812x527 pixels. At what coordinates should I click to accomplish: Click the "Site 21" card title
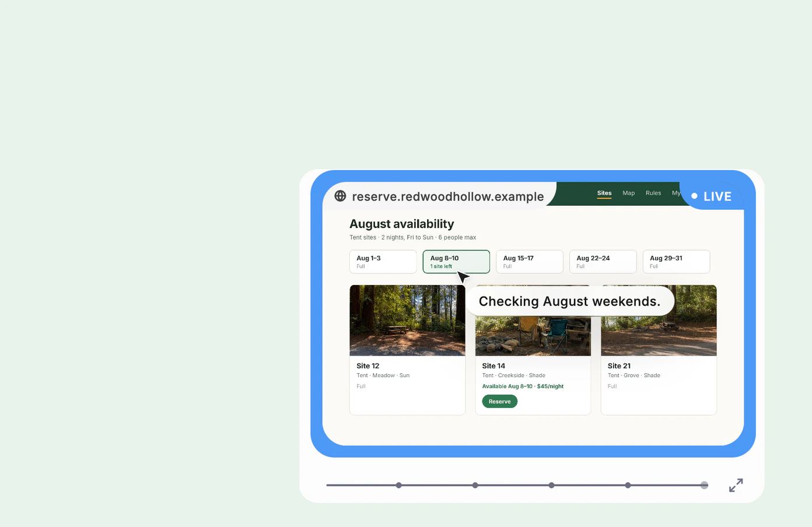point(619,366)
